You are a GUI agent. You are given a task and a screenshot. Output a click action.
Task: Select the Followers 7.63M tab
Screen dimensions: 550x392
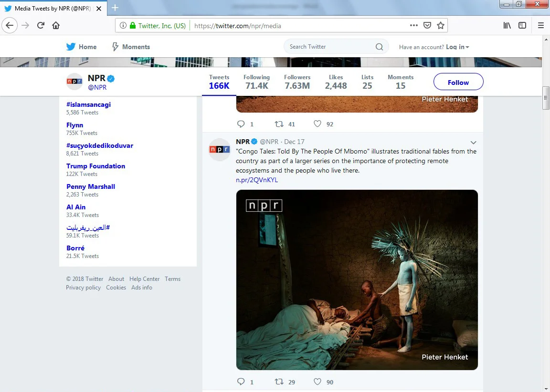pyautogui.click(x=297, y=82)
